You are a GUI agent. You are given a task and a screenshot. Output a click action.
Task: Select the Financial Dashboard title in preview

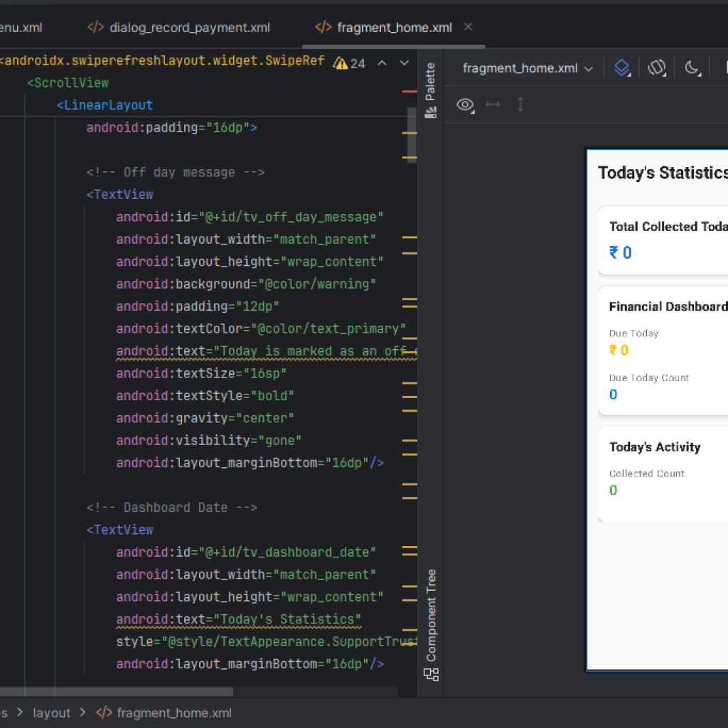coord(668,306)
